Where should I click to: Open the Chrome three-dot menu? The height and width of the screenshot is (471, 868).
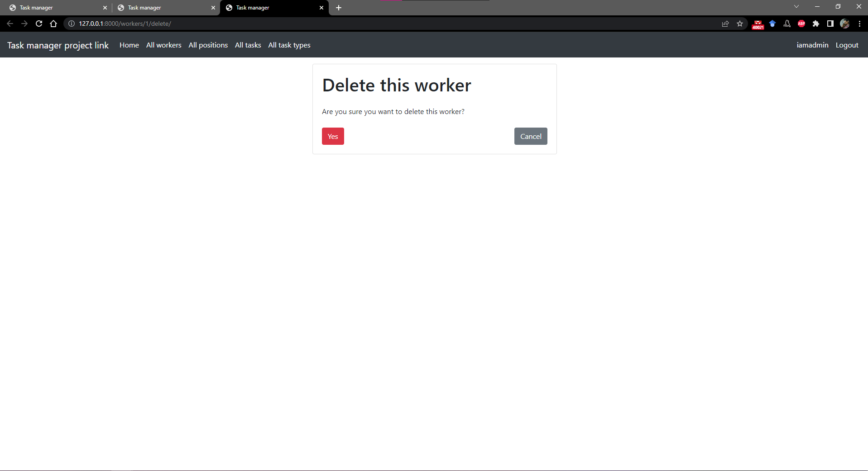tap(860, 24)
